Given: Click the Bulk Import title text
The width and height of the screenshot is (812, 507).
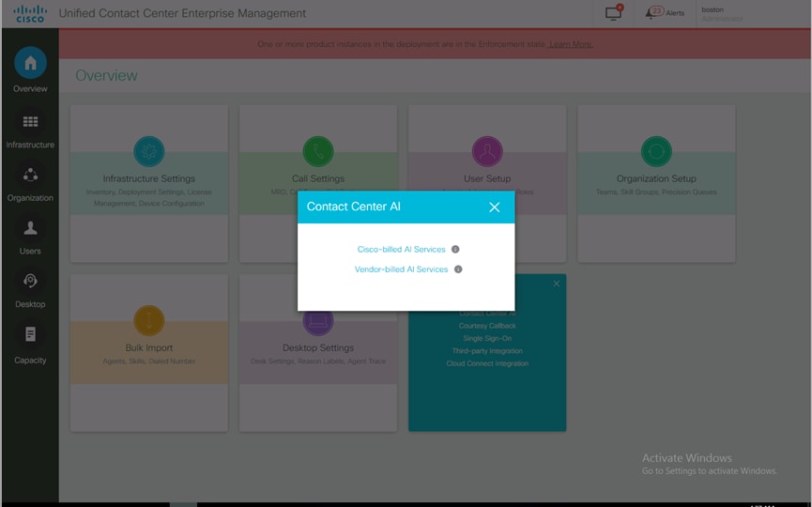Looking at the screenshot, I should click(149, 348).
